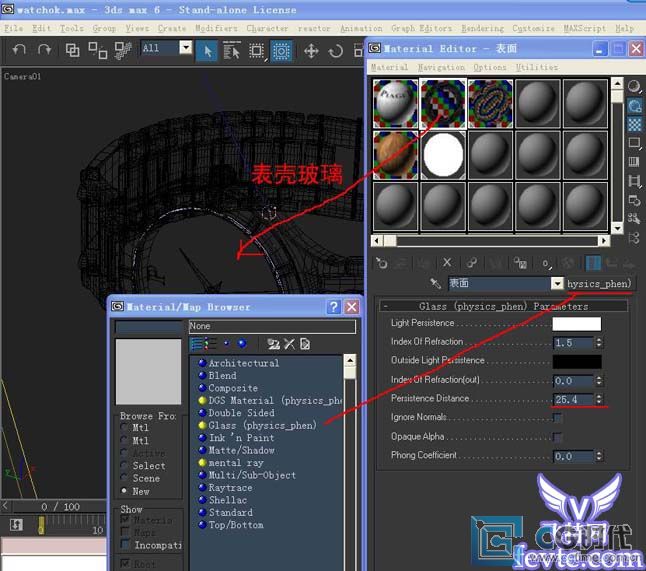Click the Bind to Space Warp icon
Viewport: 646px width, 571px height.
pyautogui.click(x=123, y=50)
